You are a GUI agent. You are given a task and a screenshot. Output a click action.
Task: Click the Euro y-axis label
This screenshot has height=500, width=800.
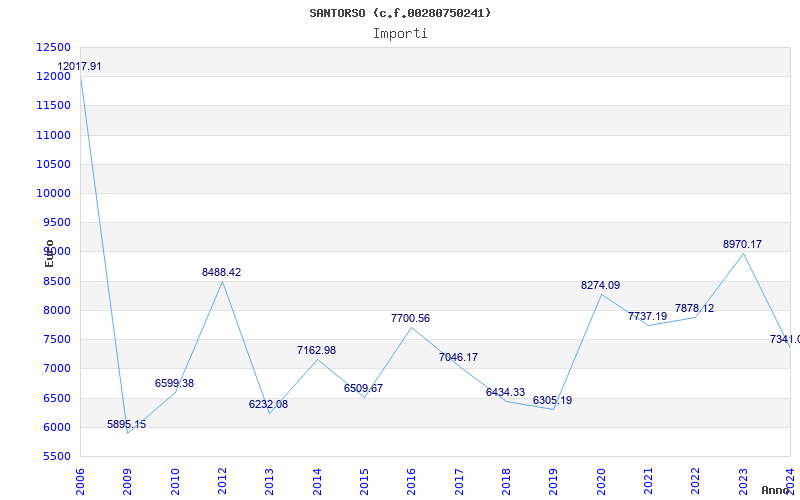click(x=49, y=253)
